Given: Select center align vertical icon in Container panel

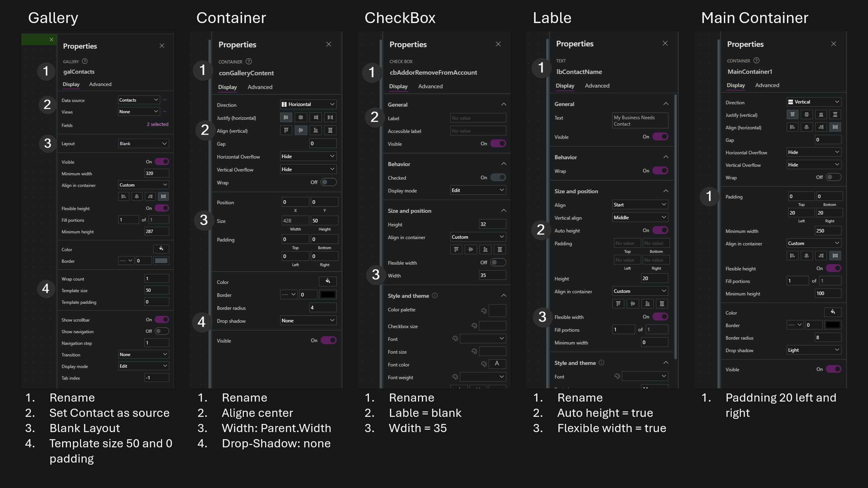Looking at the screenshot, I should 301,130.
